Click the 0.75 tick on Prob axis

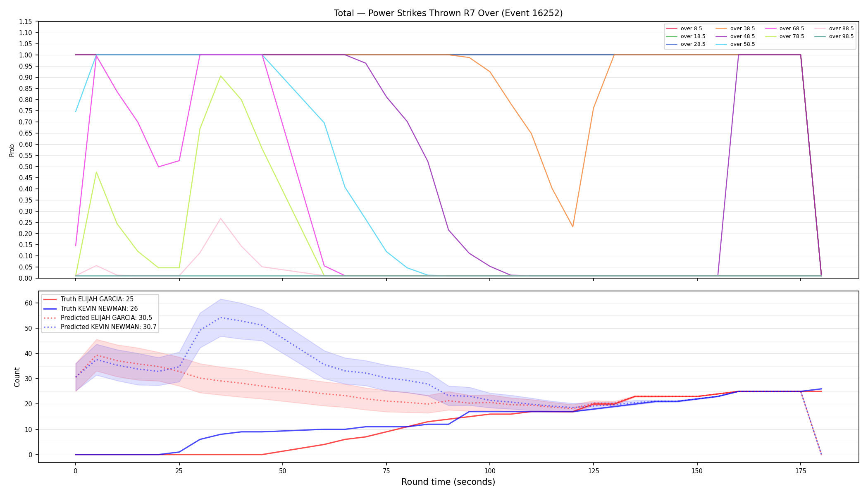tap(26, 111)
